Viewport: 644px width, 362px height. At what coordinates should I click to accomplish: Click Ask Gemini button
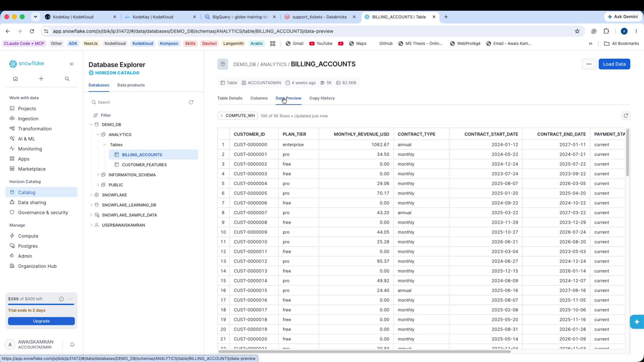(x=622, y=17)
